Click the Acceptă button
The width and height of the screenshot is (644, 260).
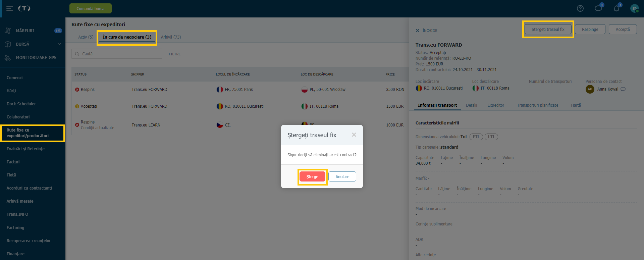pos(623,29)
